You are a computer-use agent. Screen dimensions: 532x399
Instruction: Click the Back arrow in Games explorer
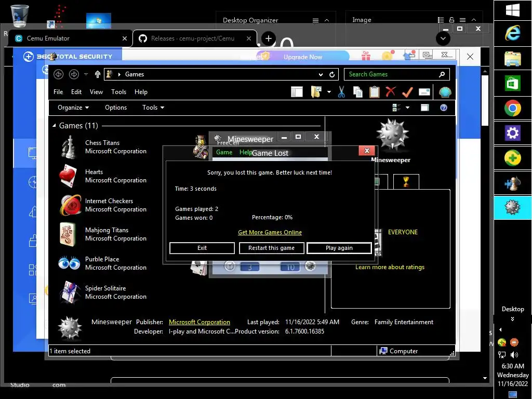click(x=58, y=74)
